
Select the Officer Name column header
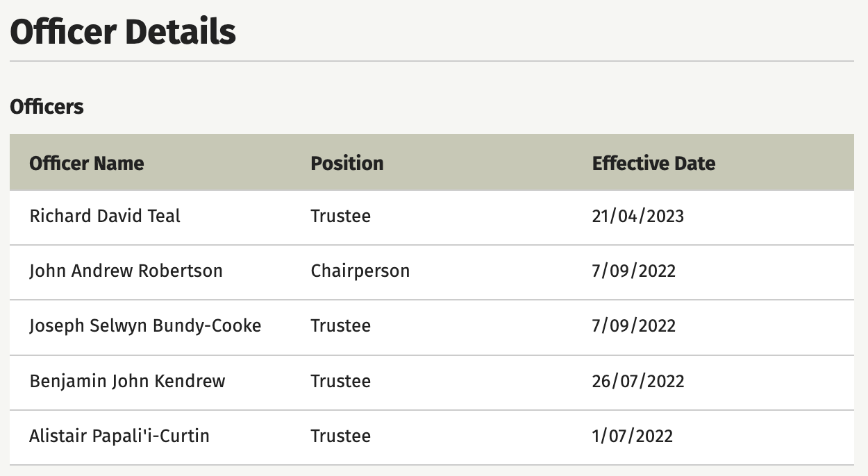pos(87,163)
